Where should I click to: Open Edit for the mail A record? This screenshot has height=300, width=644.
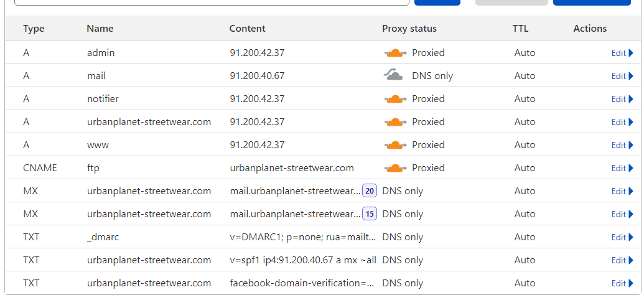pyautogui.click(x=622, y=76)
